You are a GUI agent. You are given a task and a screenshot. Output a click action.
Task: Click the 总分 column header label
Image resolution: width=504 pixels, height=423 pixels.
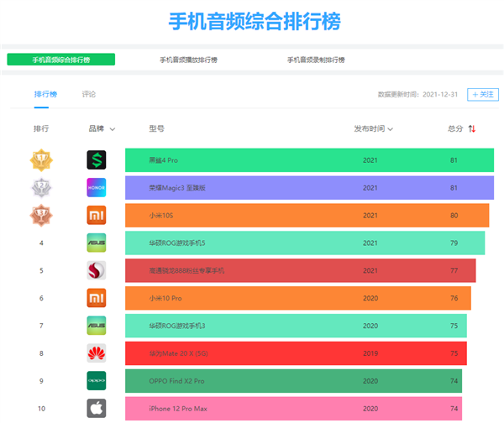[455, 128]
